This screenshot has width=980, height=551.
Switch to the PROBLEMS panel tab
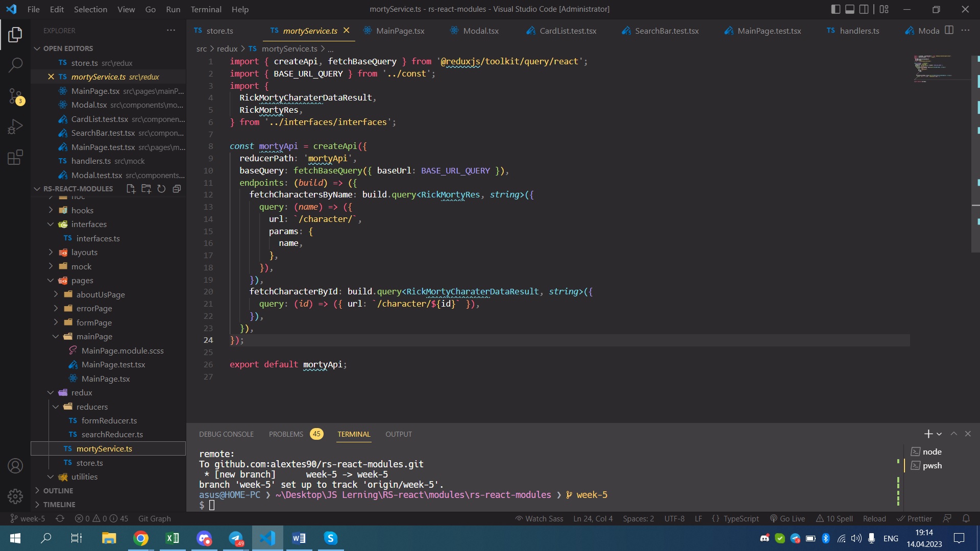click(x=286, y=434)
